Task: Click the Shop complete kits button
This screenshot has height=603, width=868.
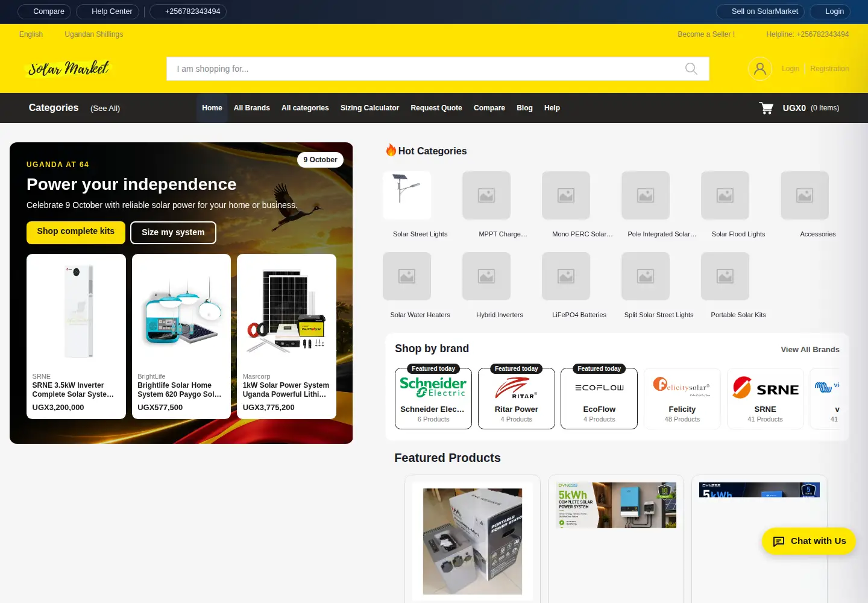Action: [x=76, y=232]
